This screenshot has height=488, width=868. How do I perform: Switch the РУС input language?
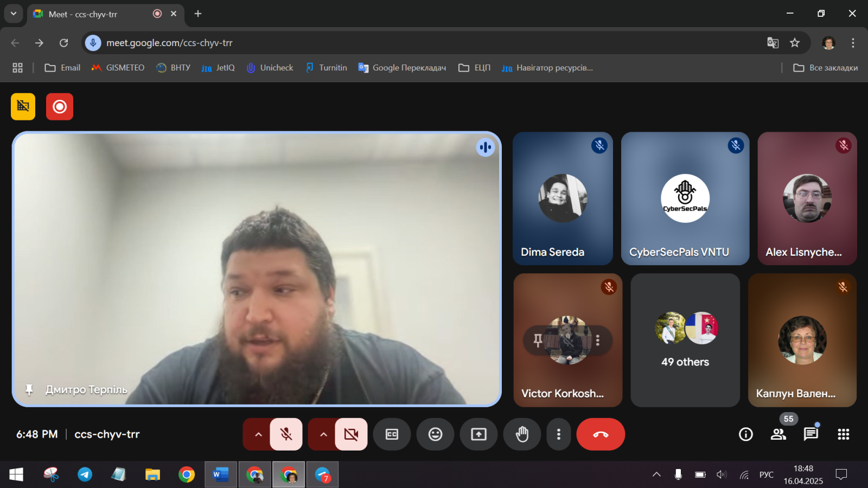pos(767,474)
